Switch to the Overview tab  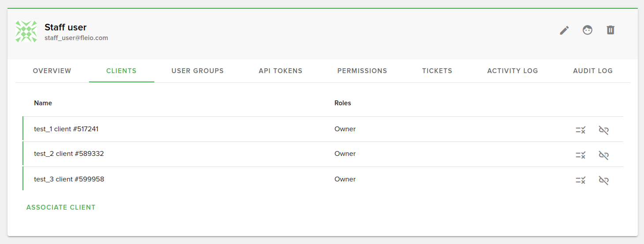(x=52, y=71)
